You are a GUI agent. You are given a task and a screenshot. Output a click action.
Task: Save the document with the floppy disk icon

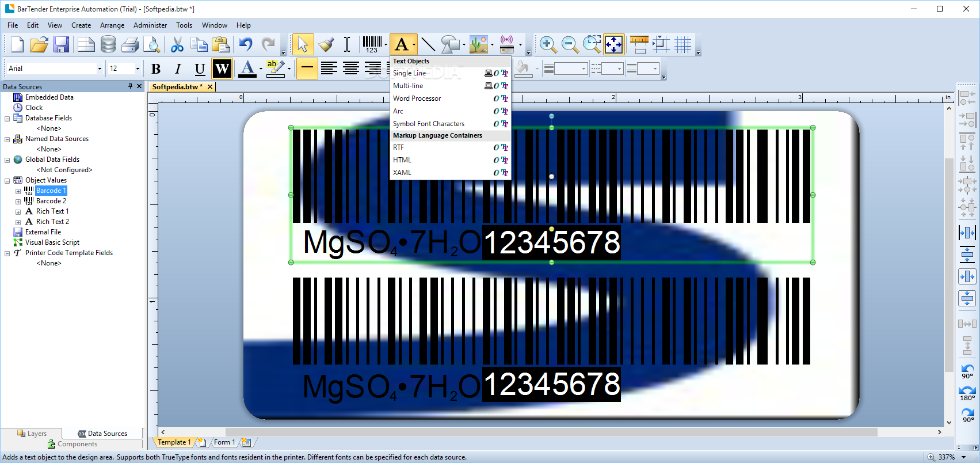coord(61,44)
